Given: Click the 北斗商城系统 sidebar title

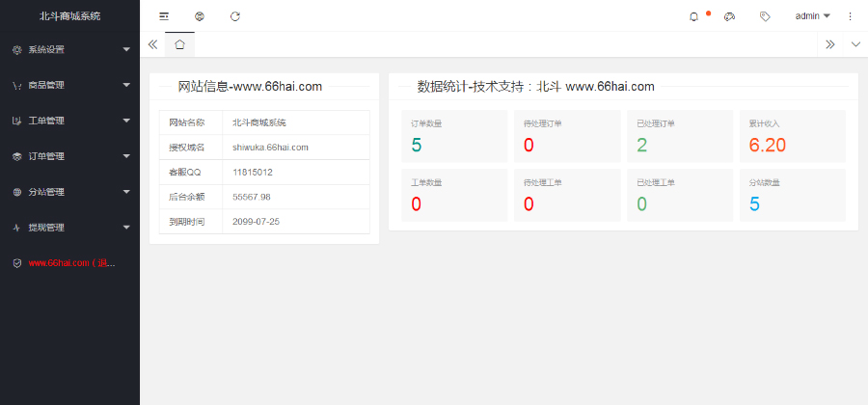Looking at the screenshot, I should click(x=69, y=16).
